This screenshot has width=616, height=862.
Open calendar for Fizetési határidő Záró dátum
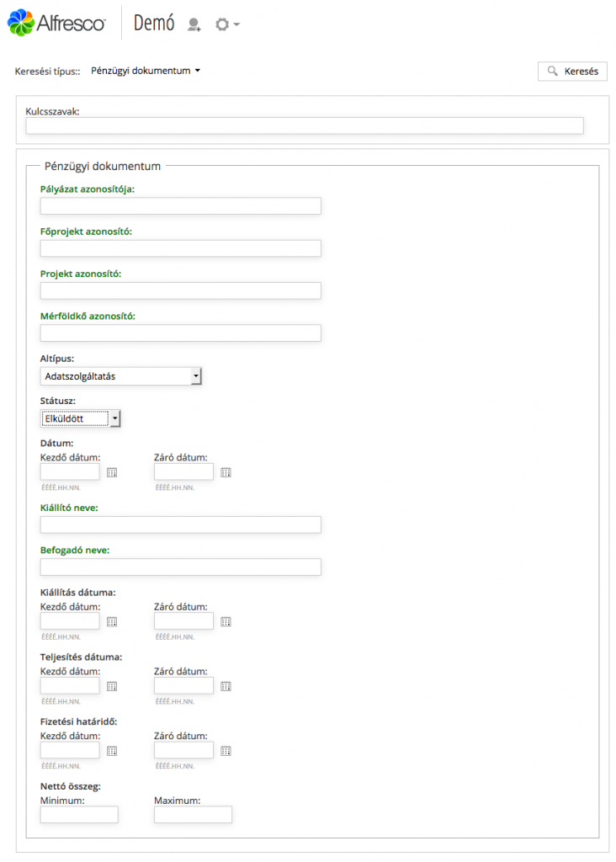[226, 750]
